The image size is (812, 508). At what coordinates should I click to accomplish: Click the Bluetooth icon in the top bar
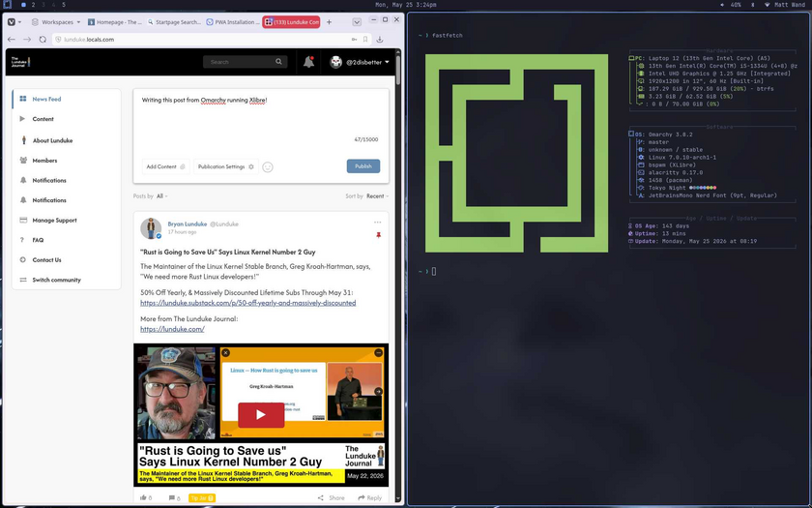(x=752, y=5)
